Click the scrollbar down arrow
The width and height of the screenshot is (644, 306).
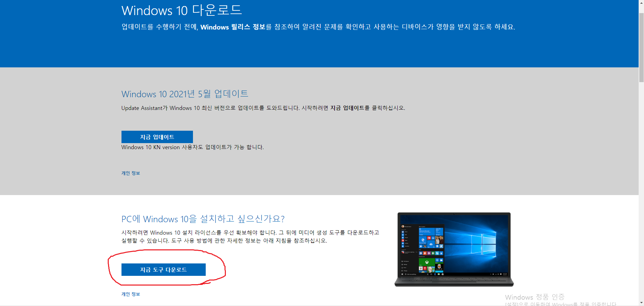pyautogui.click(x=641, y=303)
